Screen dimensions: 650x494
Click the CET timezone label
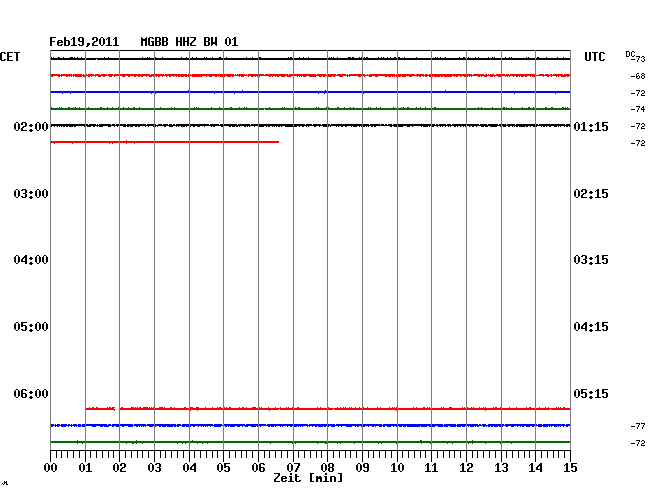point(10,57)
